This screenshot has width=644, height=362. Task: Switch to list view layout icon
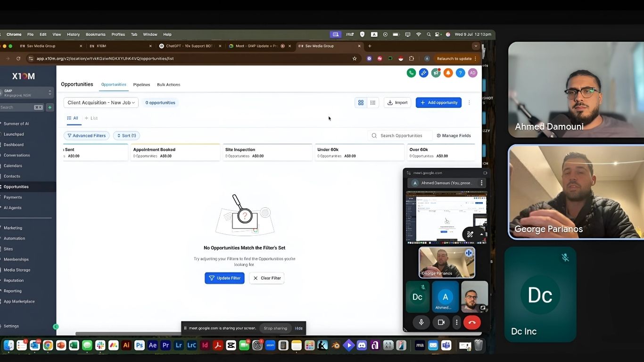(373, 103)
